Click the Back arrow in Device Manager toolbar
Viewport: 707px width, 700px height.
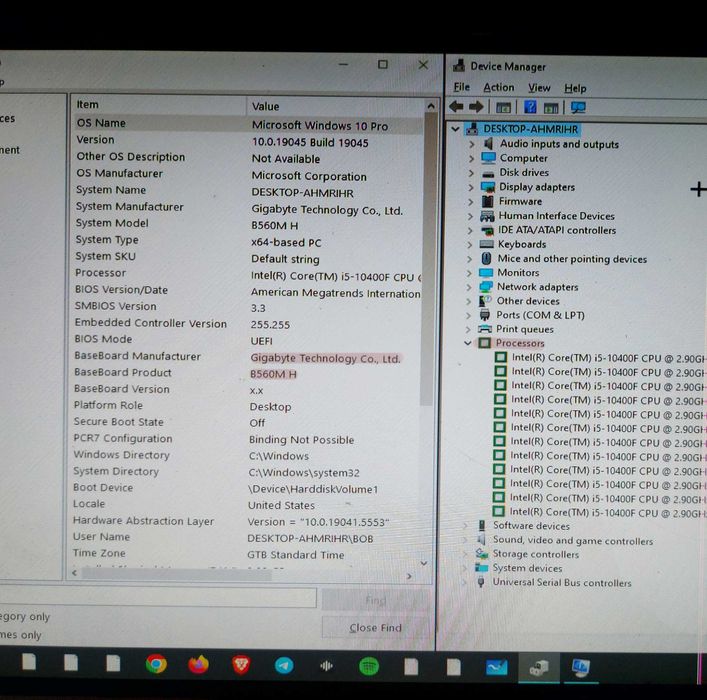click(456, 107)
